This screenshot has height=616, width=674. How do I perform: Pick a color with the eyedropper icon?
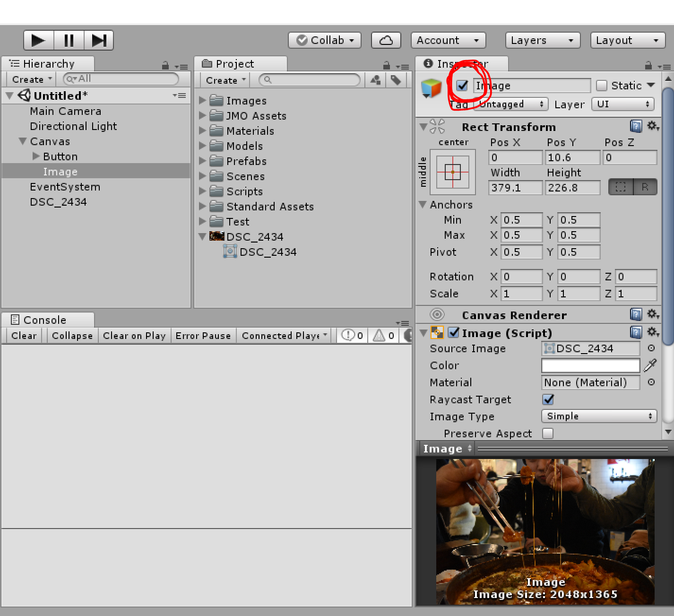(x=650, y=365)
